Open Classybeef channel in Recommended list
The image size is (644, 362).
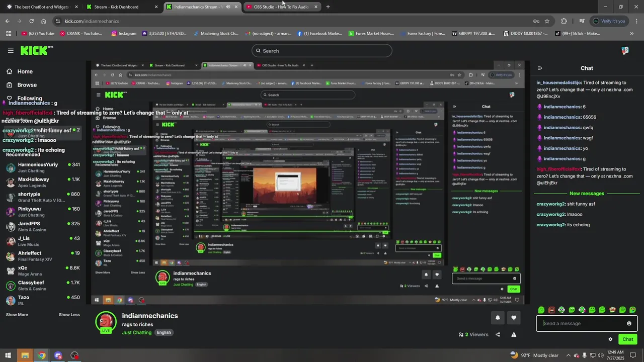43,286
